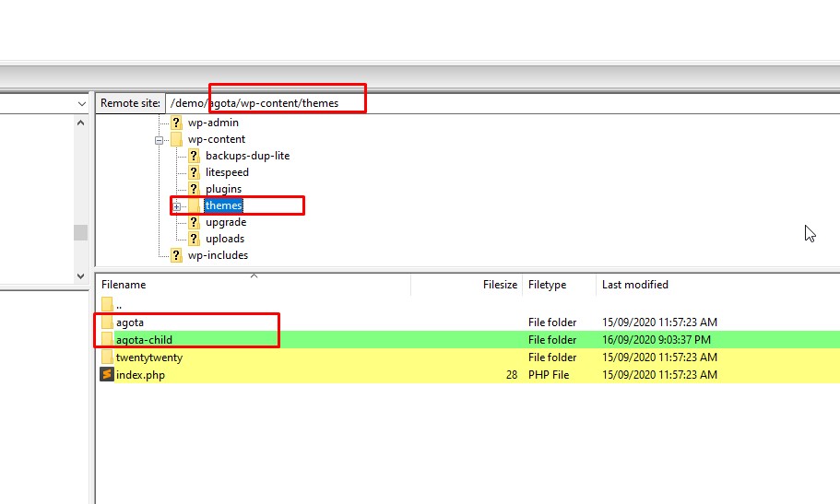Screen dimensions: 840x504
Task: Sort file list by Last modified column
Action: [x=718, y=285]
